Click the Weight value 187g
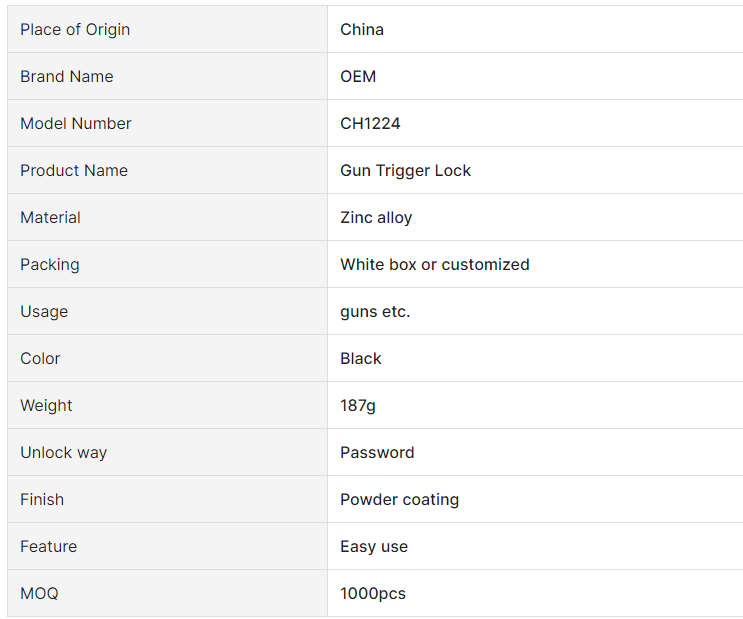Viewport: 743px width, 619px height. coord(358,406)
